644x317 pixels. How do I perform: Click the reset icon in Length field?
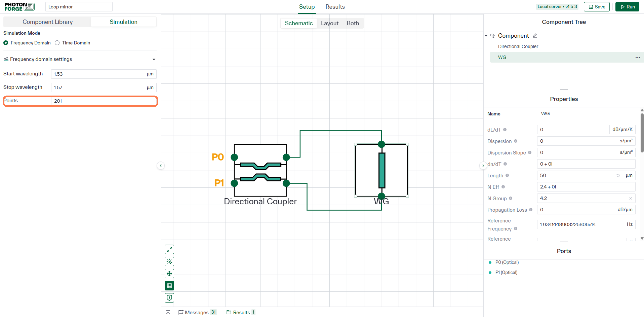click(618, 175)
